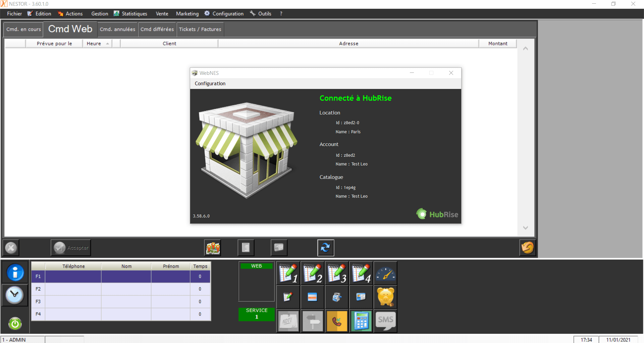Open notepad 3 order icon
Image resolution: width=644 pixels, height=343 pixels.
pos(337,274)
